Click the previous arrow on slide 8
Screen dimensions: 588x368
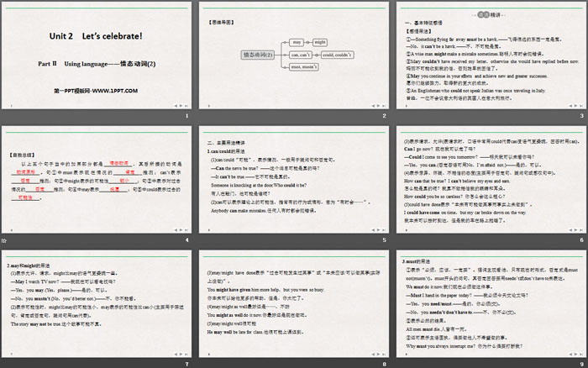pos(373,354)
